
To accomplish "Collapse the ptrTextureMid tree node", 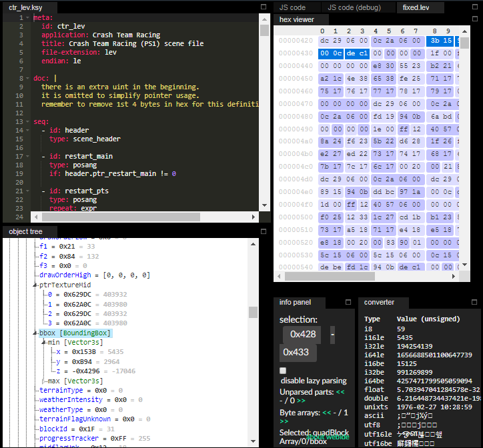I will point(35,285).
